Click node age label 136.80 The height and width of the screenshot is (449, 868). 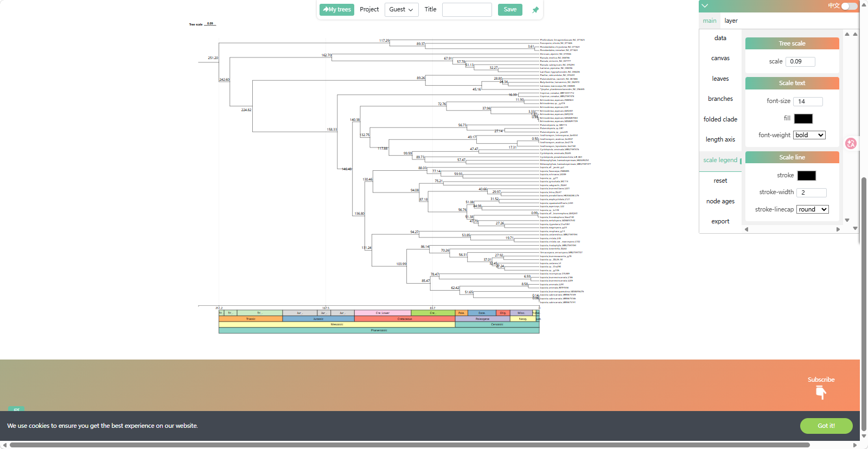(359, 214)
